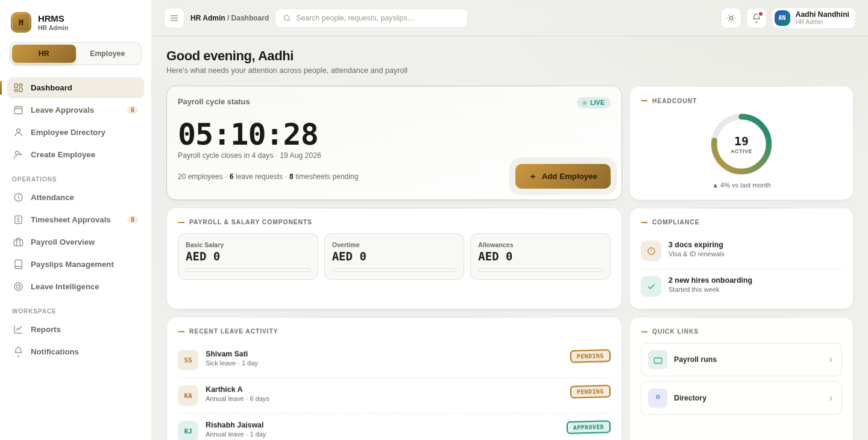868x440 pixels.
Task: Click the Employee Directory person icon
Action: tap(18, 132)
